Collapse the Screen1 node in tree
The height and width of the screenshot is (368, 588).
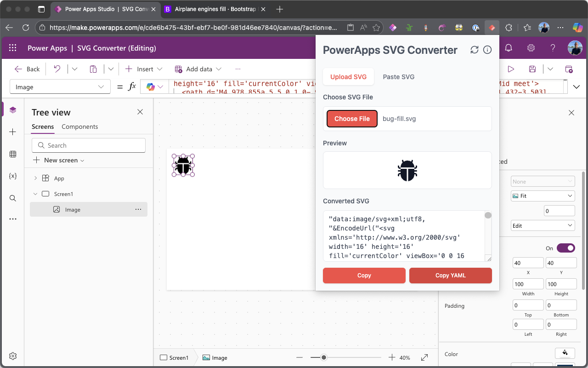click(x=35, y=194)
